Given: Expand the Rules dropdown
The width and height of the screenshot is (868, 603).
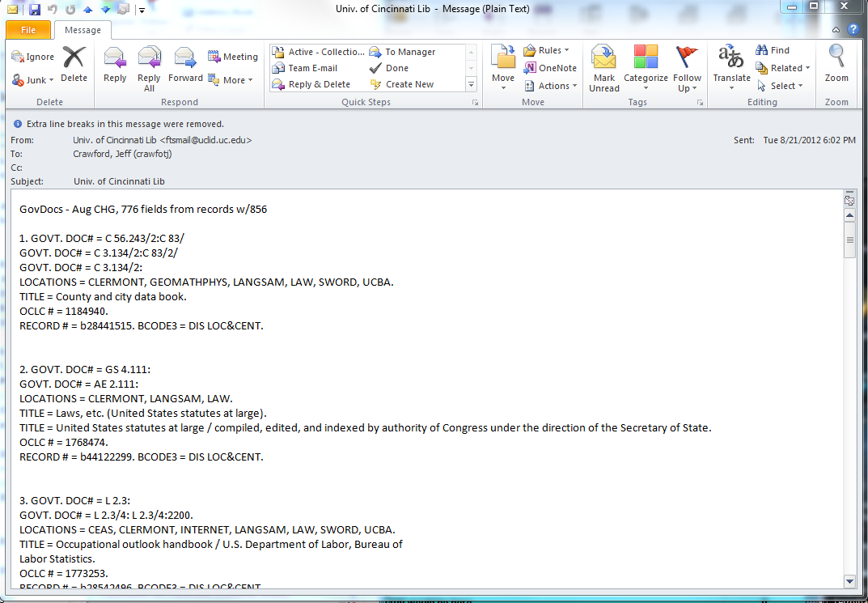Looking at the screenshot, I should (546, 50).
